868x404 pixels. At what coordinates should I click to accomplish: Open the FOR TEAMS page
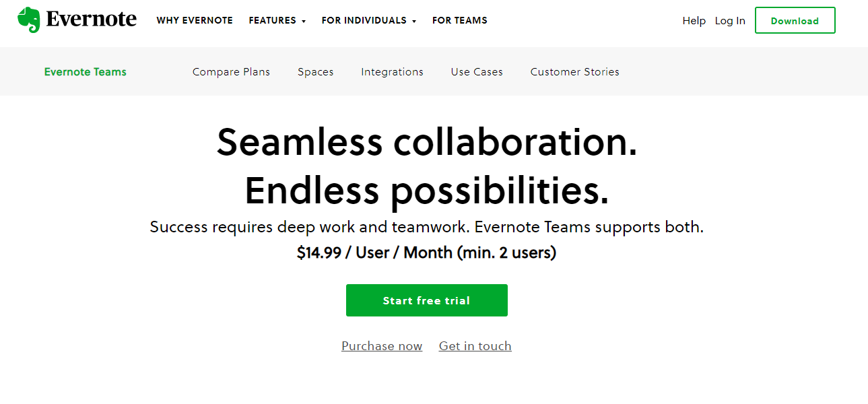(459, 20)
